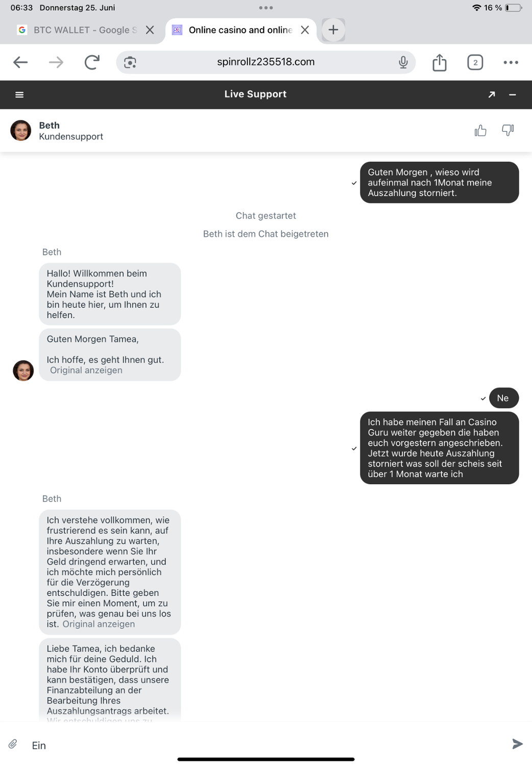Focus the chat message input field
Screen dimensions: 532x766
tap(265, 745)
